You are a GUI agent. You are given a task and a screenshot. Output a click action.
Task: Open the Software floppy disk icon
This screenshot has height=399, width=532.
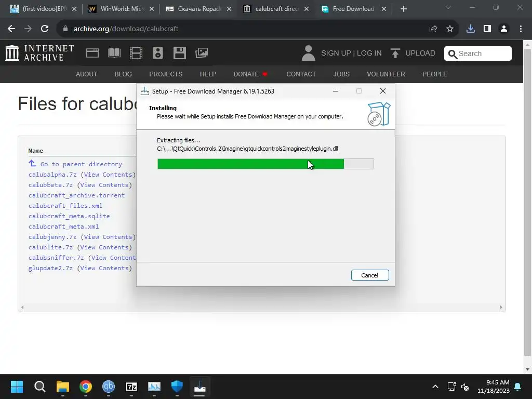(179, 53)
